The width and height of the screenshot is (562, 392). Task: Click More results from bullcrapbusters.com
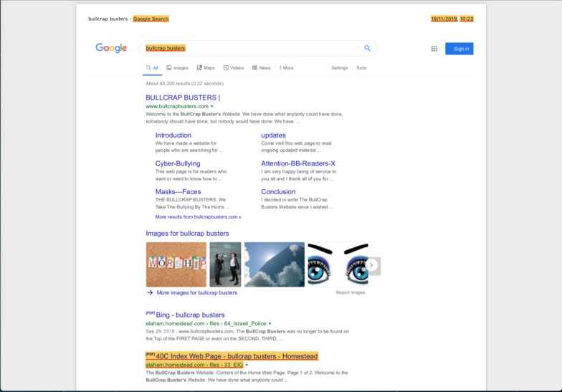point(198,216)
